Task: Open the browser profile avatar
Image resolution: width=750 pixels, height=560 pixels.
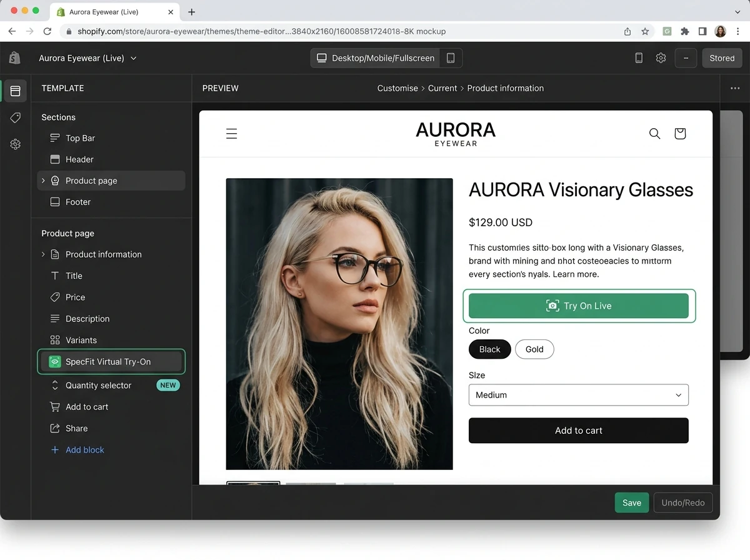Action: (x=720, y=31)
